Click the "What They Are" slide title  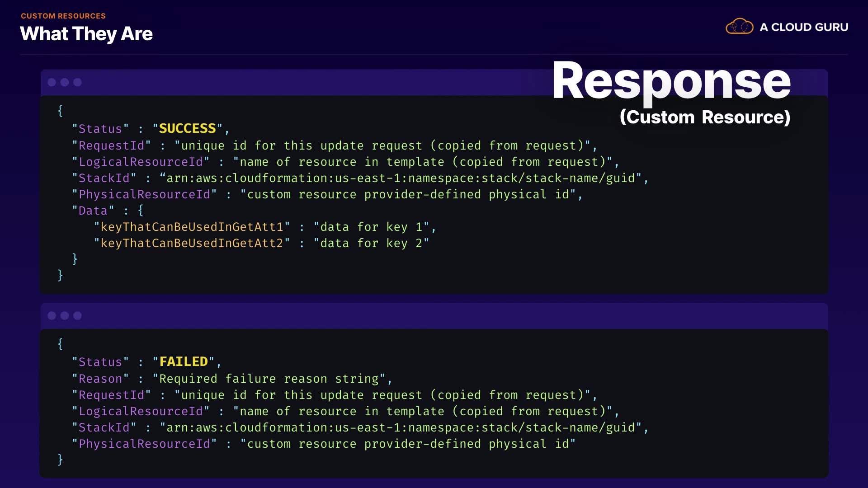tap(86, 34)
